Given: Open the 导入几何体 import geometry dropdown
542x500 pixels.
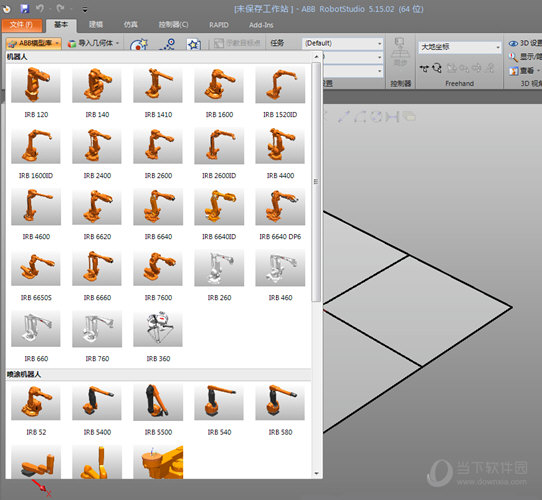Looking at the screenshot, I should pyautogui.click(x=93, y=43).
